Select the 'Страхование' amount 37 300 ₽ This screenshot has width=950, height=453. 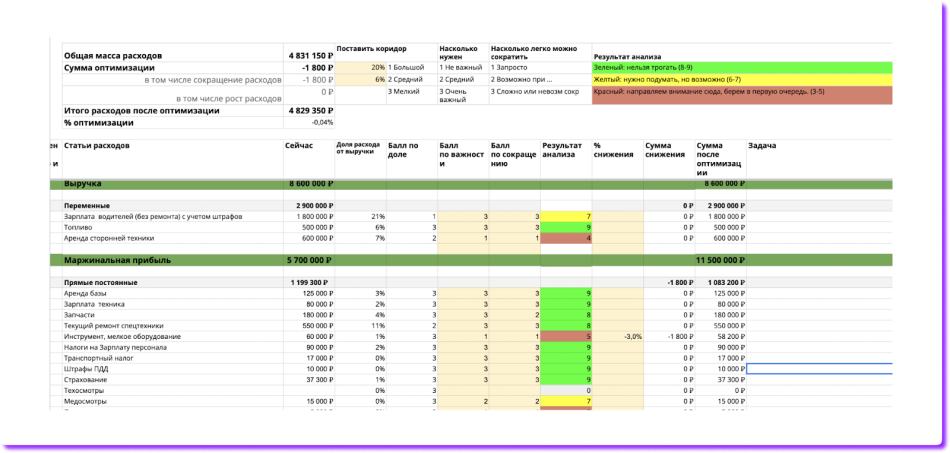click(313, 380)
